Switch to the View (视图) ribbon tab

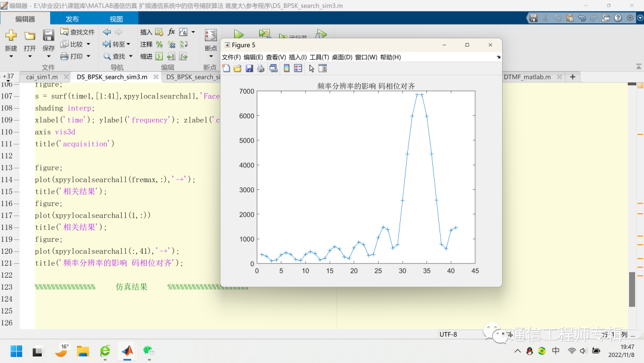point(116,19)
